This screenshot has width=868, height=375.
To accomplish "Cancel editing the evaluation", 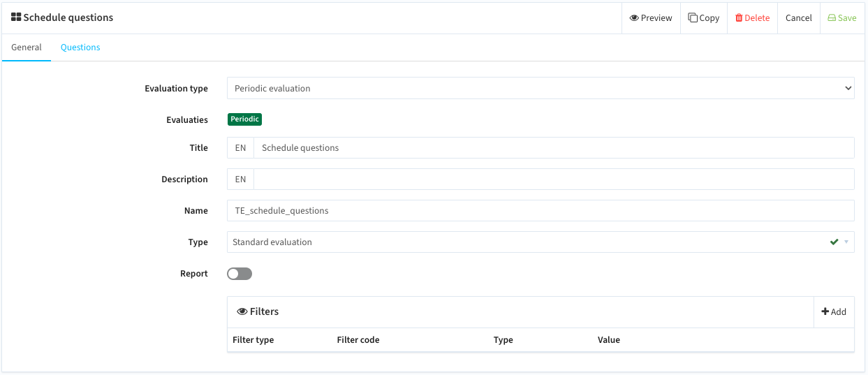I will (x=798, y=17).
